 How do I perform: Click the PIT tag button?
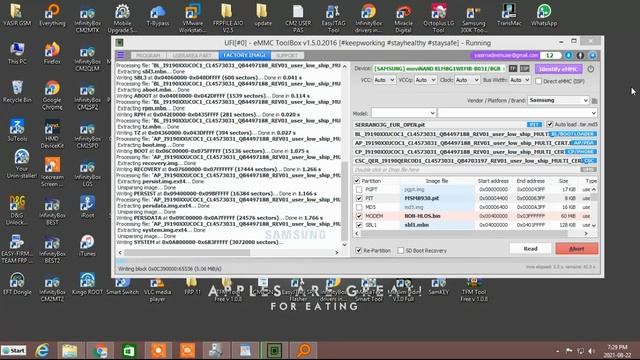(x=534, y=124)
